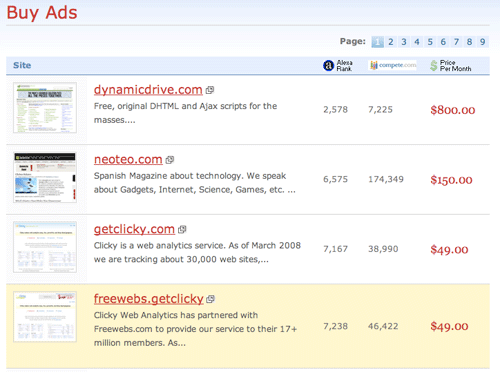Click compete value 46,422
The width and height of the screenshot is (500, 372).
tap(383, 326)
